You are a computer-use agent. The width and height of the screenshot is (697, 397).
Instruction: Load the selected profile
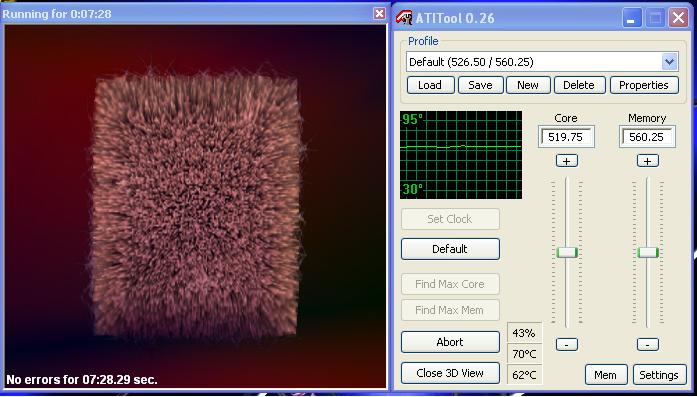(430, 85)
